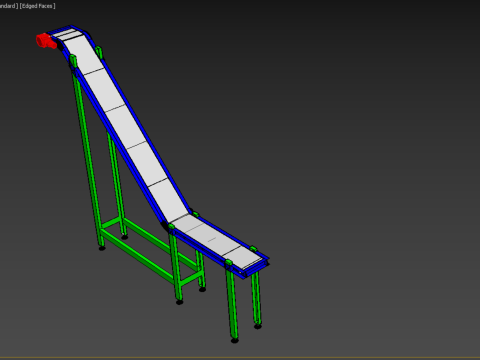This screenshot has height=360, width=480.
Task: Select the red motor on the conveyor
Action: (46, 41)
